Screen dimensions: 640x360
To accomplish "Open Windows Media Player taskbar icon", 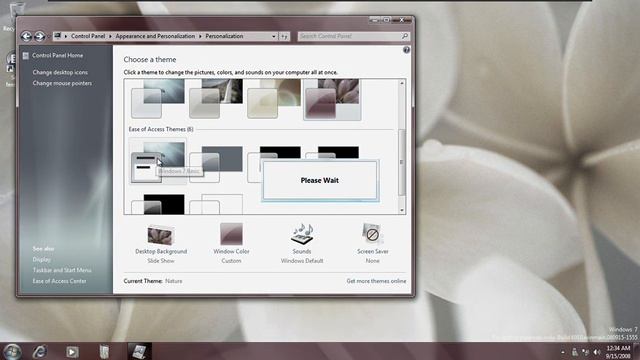I will (x=72, y=351).
